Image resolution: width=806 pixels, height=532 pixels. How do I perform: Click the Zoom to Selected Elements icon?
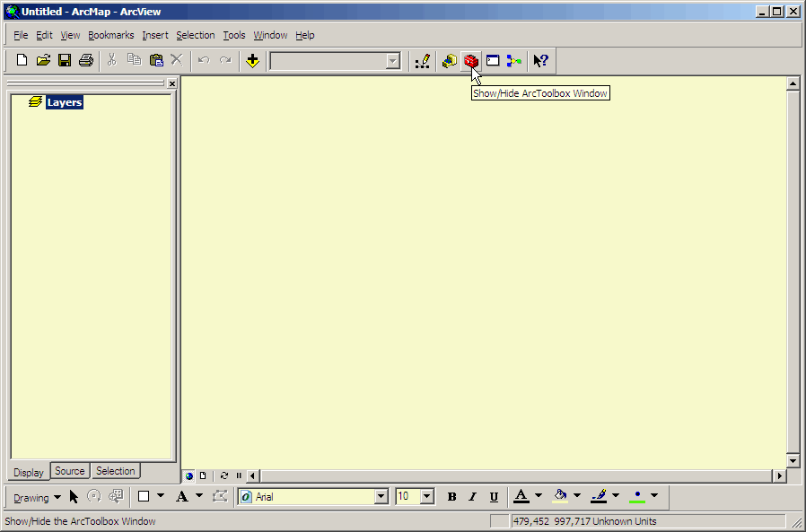pyautogui.click(x=116, y=496)
